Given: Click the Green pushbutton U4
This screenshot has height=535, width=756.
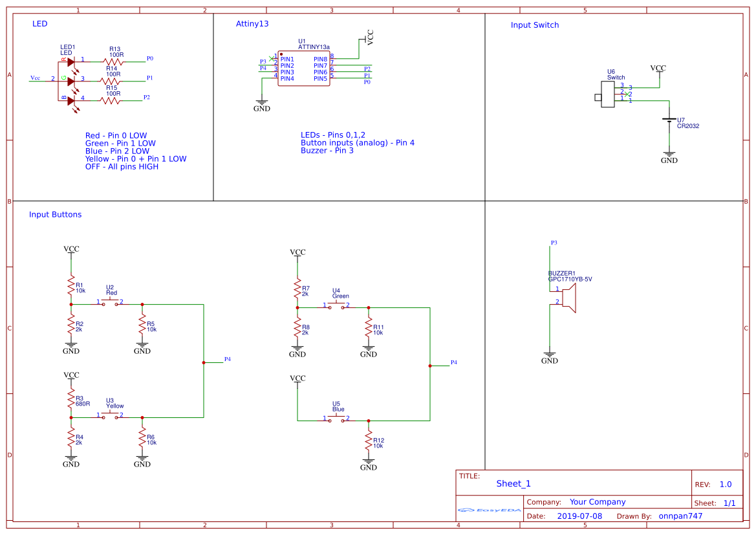Looking at the screenshot, I should 337,303.
